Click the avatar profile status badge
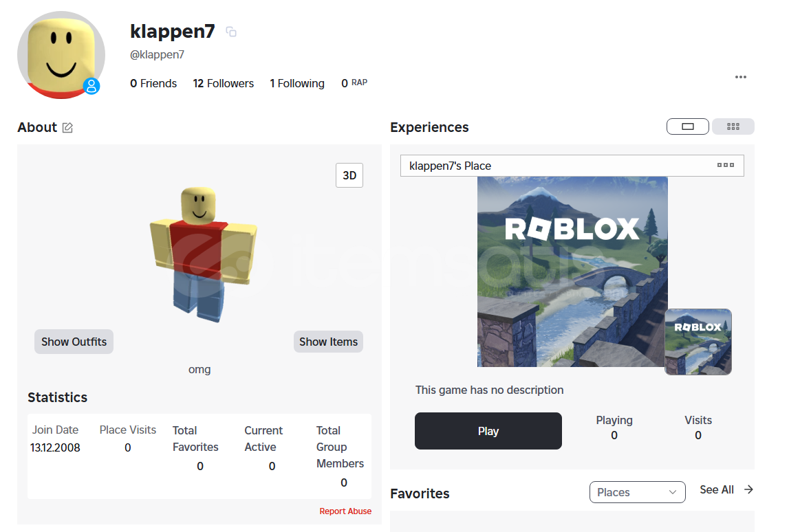 coord(91,86)
